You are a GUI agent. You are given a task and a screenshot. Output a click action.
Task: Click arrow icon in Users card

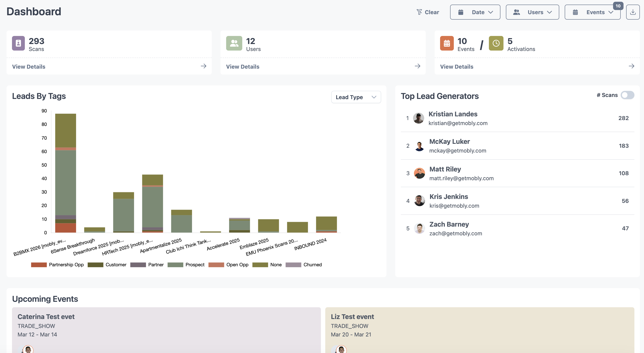417,66
